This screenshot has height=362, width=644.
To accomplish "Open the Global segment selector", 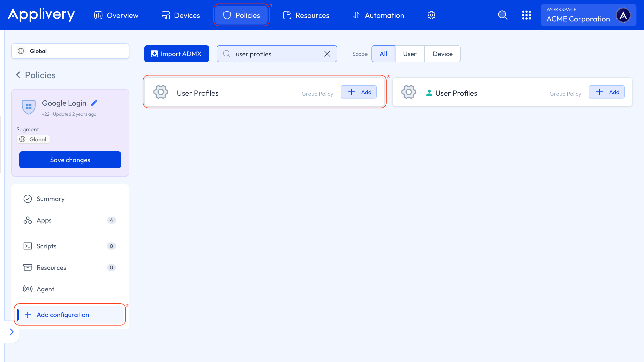I will pos(70,51).
